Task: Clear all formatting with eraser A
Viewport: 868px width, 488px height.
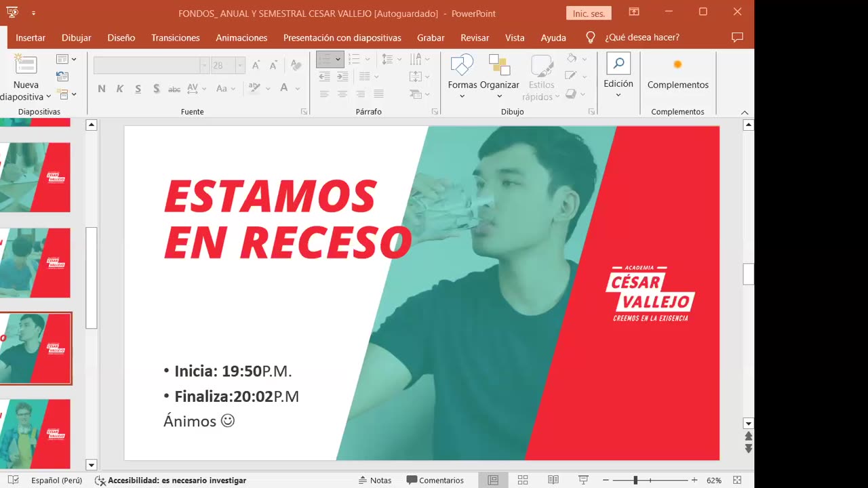Action: (296, 65)
